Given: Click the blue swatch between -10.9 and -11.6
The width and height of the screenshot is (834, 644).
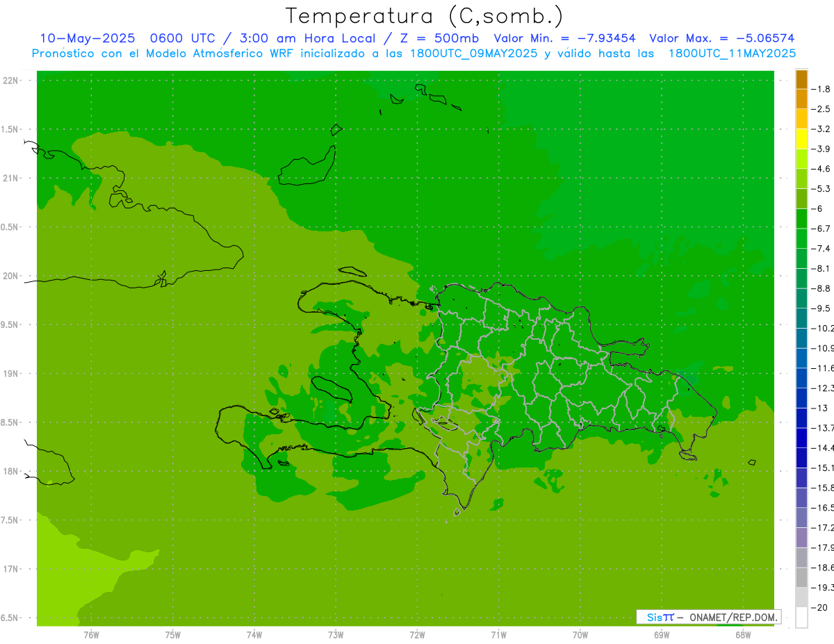Looking at the screenshot, I should pos(801,358).
